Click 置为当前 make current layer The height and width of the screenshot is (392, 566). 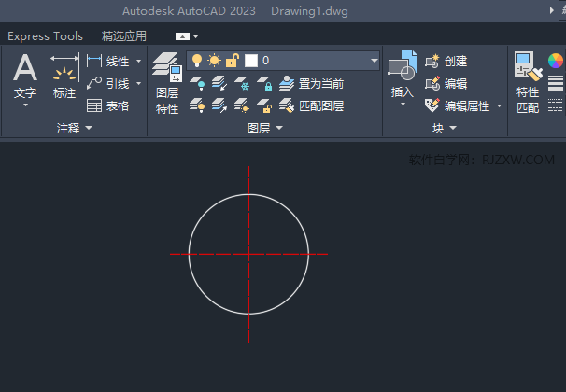tap(311, 83)
